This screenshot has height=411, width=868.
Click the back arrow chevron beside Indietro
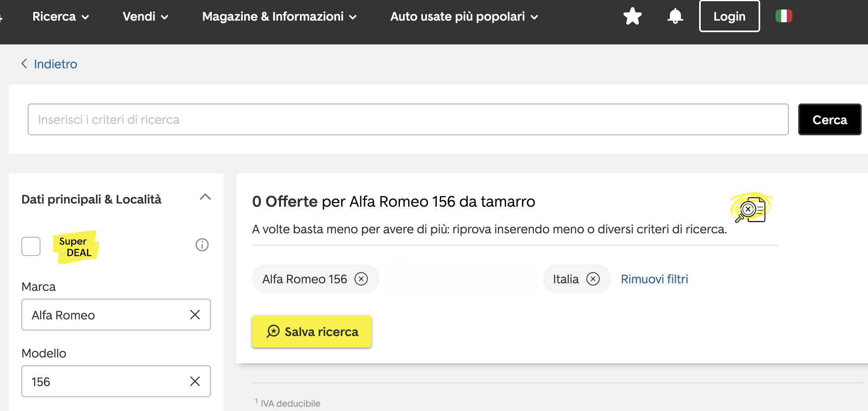[25, 64]
